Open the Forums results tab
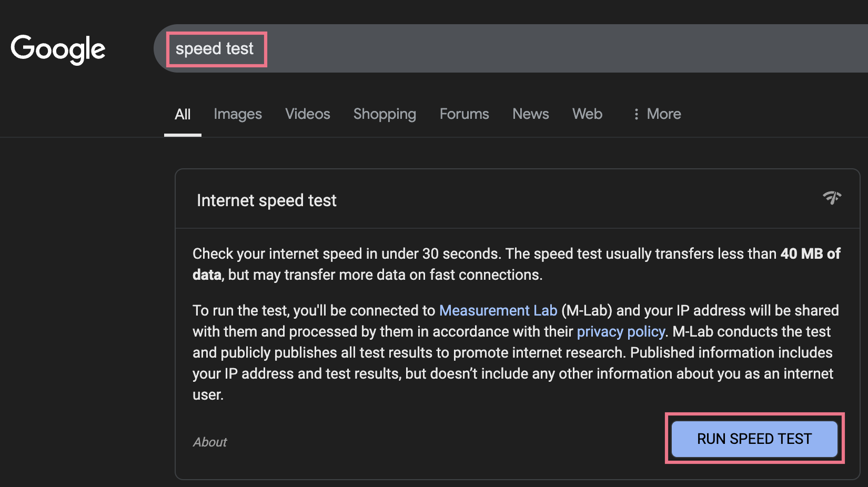The height and width of the screenshot is (487, 868). coord(464,114)
